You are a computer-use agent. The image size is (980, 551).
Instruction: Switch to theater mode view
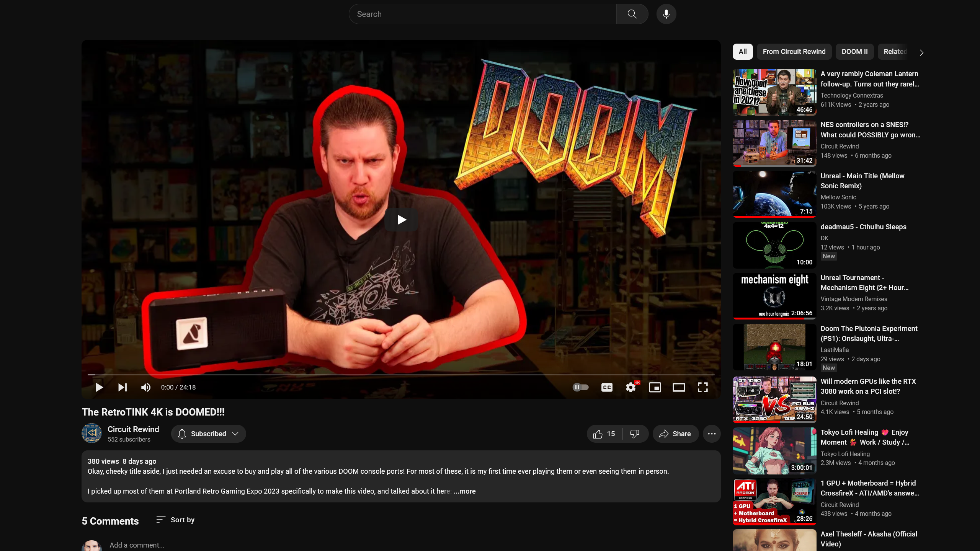tap(679, 387)
